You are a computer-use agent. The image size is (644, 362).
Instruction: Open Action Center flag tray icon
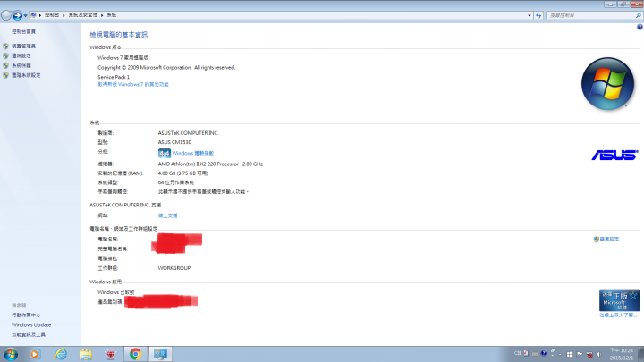pos(580,354)
